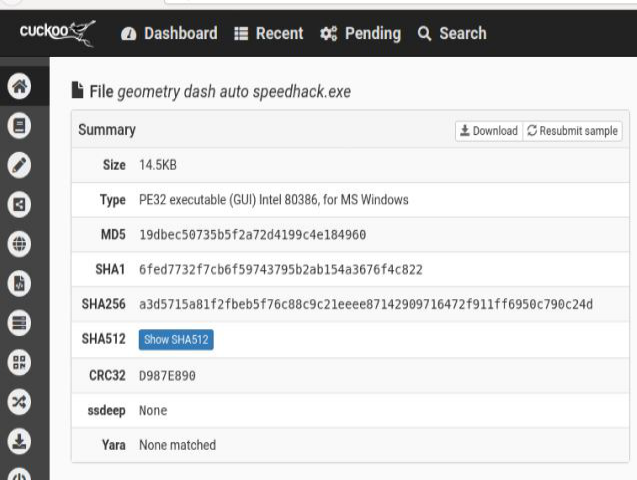Click the Pending gears icon

[x=328, y=34]
